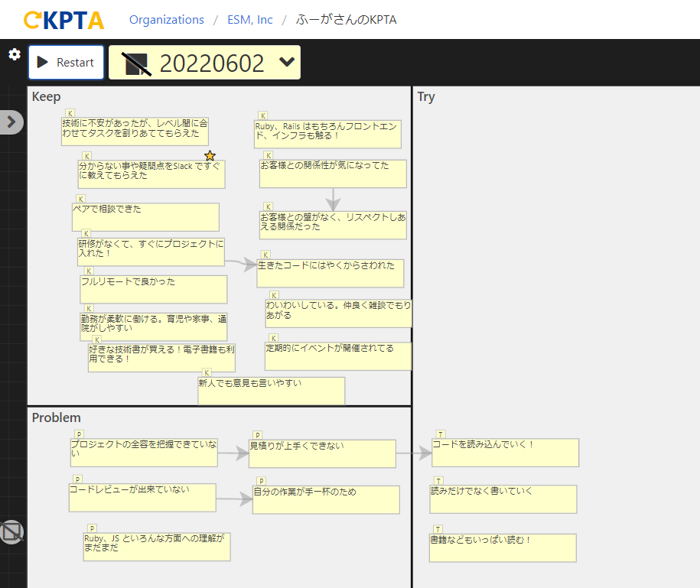The width and height of the screenshot is (700, 588).
Task: Select note お客様との関係性が気になってた
Action: (333, 174)
